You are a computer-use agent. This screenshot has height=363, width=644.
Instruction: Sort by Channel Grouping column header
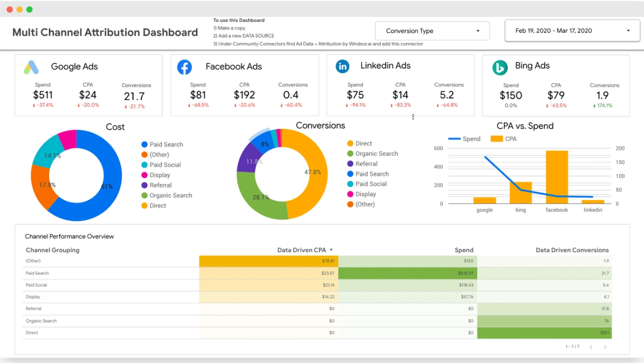tap(53, 250)
